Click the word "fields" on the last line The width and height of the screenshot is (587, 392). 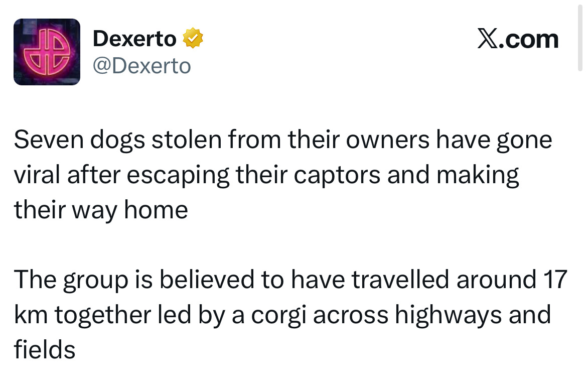point(45,349)
